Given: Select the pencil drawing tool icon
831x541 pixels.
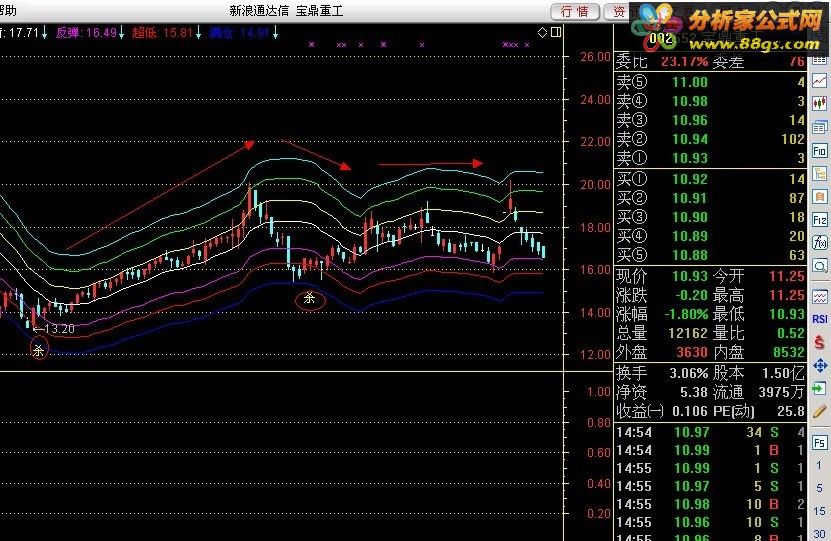Looking at the screenshot, I should point(819,411).
